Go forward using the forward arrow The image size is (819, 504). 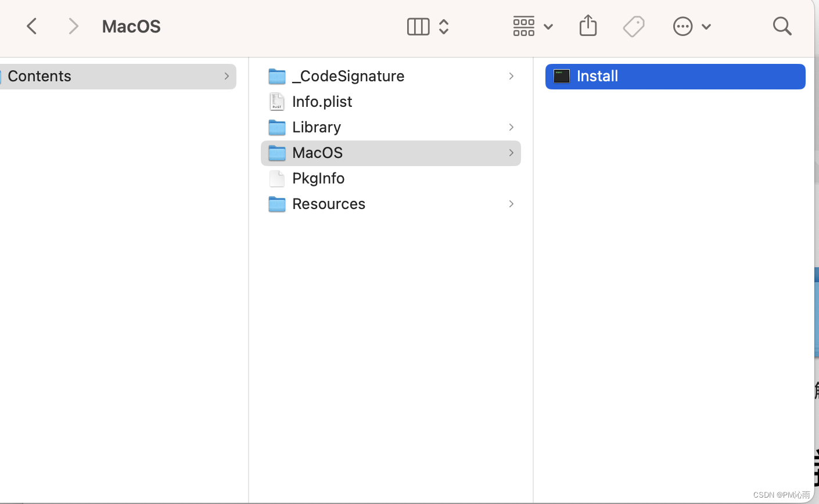(x=73, y=26)
